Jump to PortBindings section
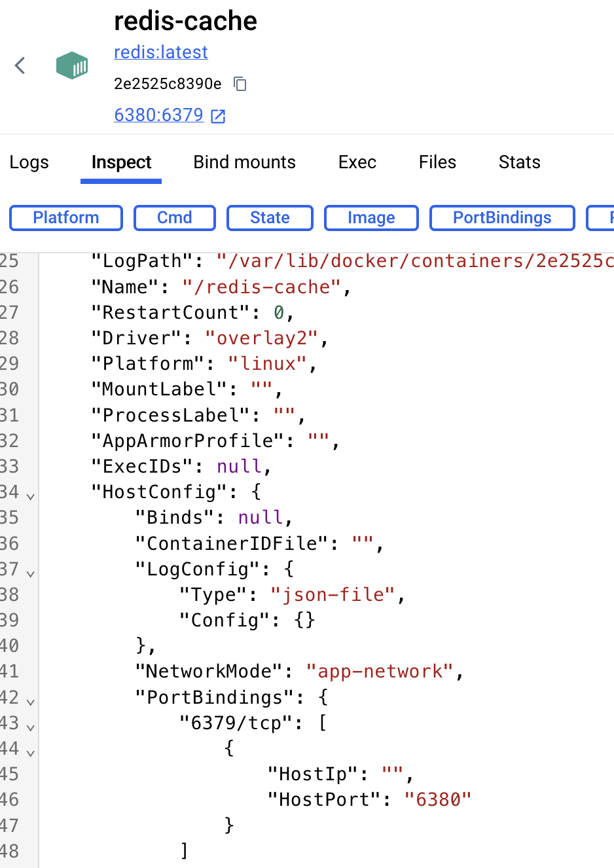Screen dimensions: 614x868 [502, 218]
